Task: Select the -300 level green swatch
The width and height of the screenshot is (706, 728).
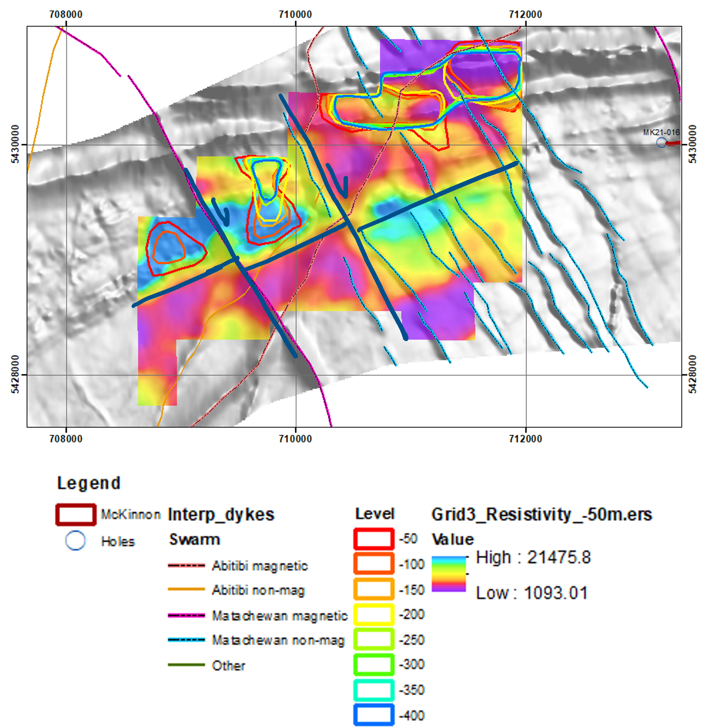Action: (x=374, y=665)
